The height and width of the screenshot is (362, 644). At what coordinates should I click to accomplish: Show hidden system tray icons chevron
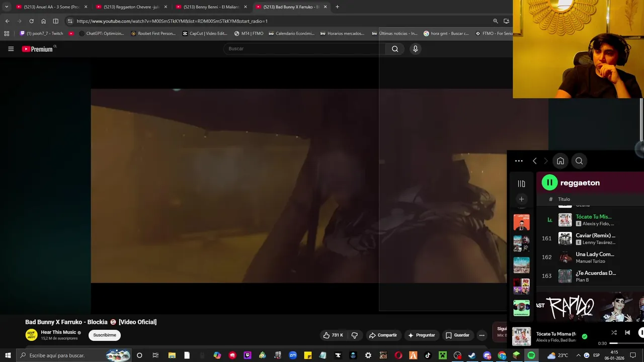578,355
